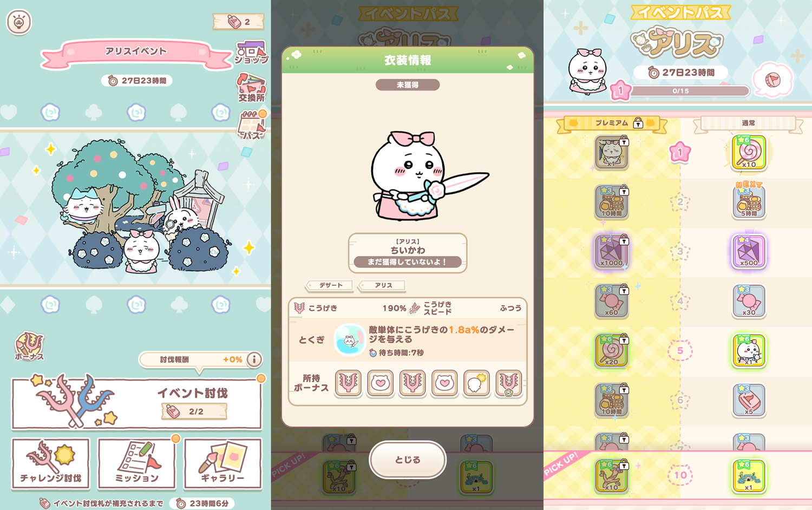Open the ギャラリー button
Screen dimensions: 812x510
click(x=222, y=463)
